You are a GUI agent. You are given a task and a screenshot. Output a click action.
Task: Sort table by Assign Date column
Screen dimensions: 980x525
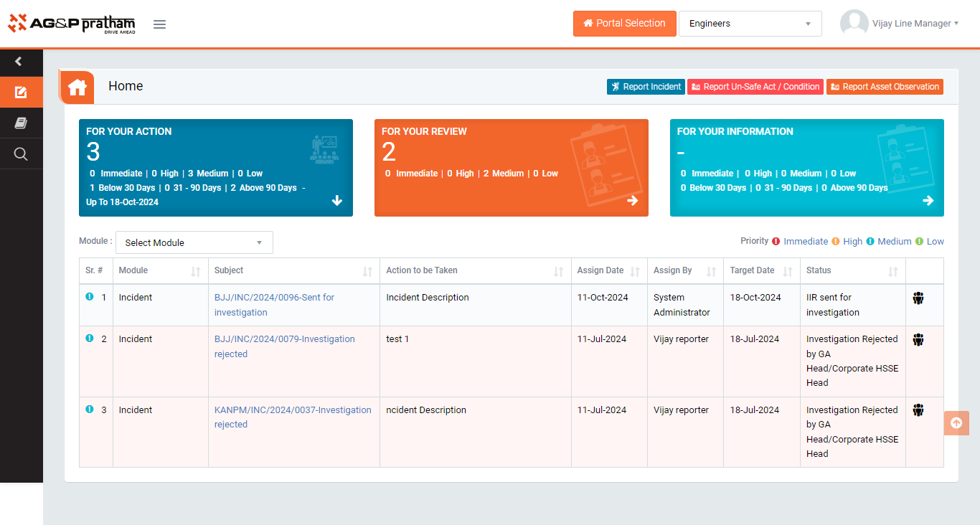click(x=634, y=272)
